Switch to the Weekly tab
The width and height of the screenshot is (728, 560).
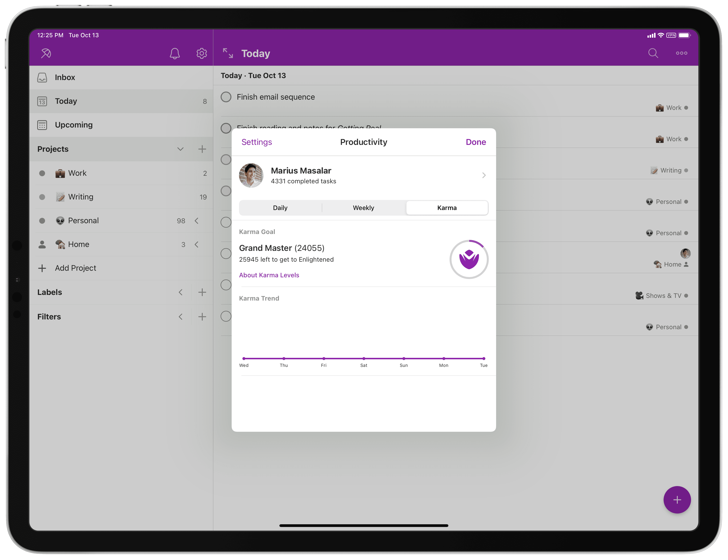363,208
